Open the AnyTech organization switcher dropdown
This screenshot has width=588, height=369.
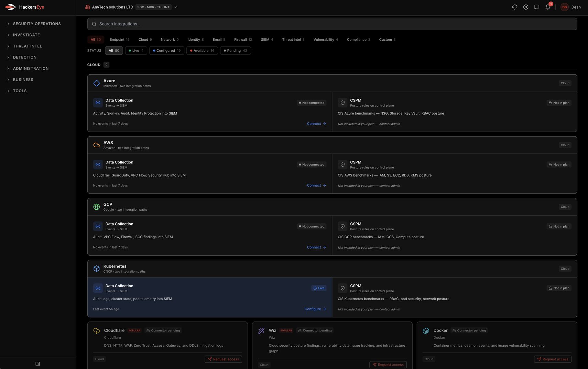tap(176, 7)
